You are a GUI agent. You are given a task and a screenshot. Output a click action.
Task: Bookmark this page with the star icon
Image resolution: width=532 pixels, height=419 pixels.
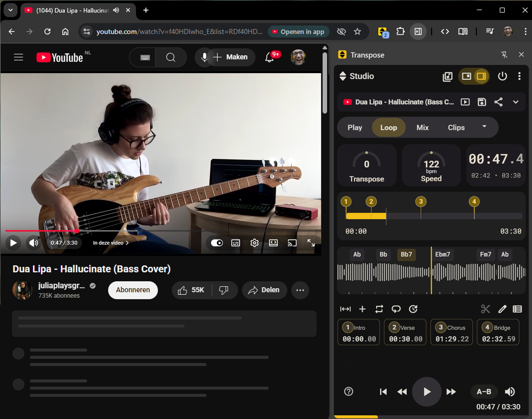pyautogui.click(x=357, y=32)
